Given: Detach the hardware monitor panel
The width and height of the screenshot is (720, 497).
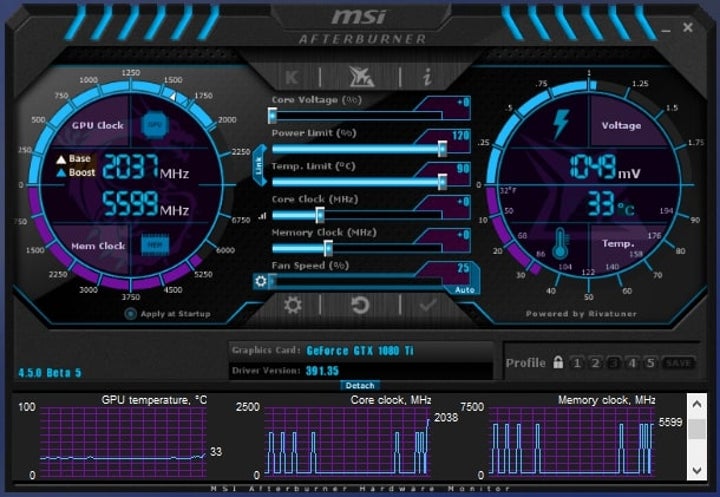Looking at the screenshot, I should [359, 385].
